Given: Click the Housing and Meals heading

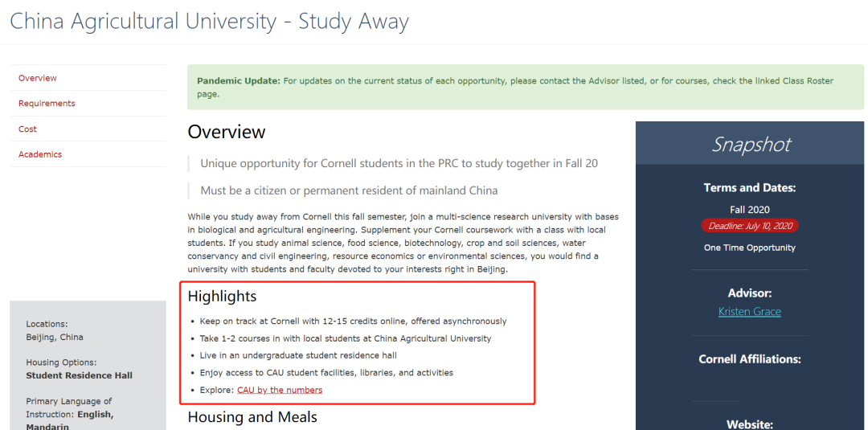Looking at the screenshot, I should click(252, 416).
